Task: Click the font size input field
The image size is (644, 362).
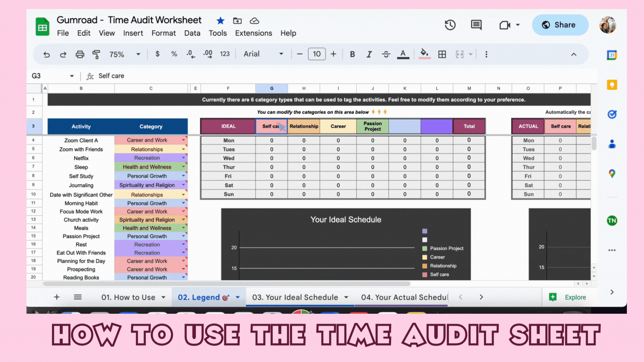Action: click(x=317, y=54)
